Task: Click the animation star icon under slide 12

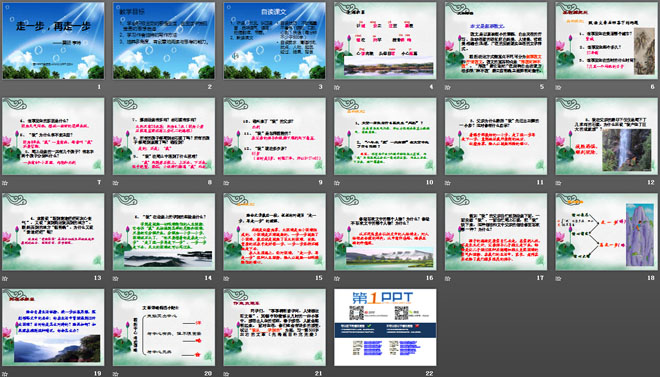Action: tap(559, 183)
